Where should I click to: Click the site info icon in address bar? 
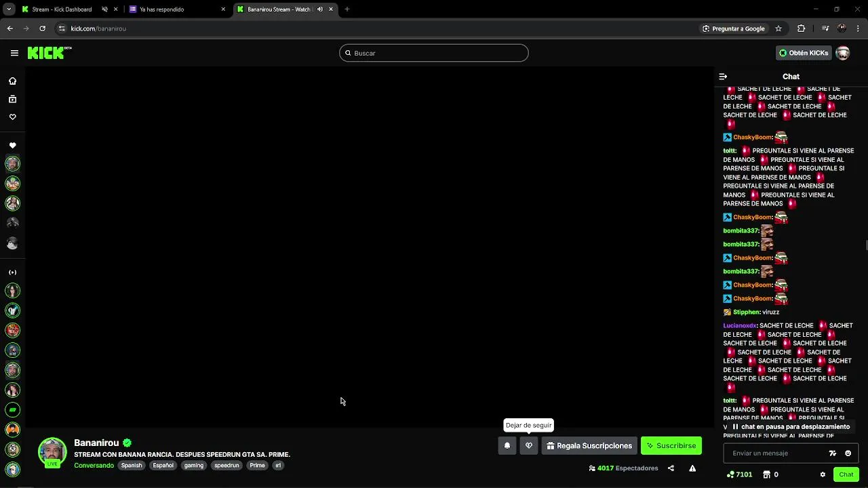coord(62,28)
